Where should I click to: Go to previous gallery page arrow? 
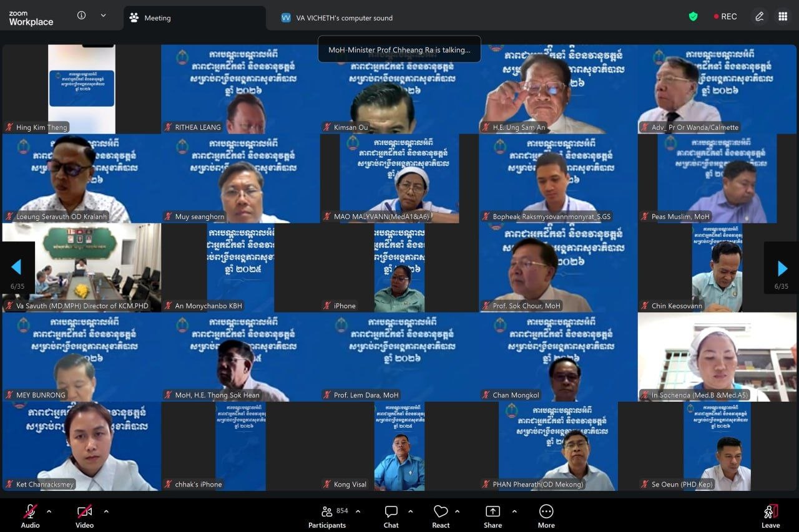click(x=16, y=268)
